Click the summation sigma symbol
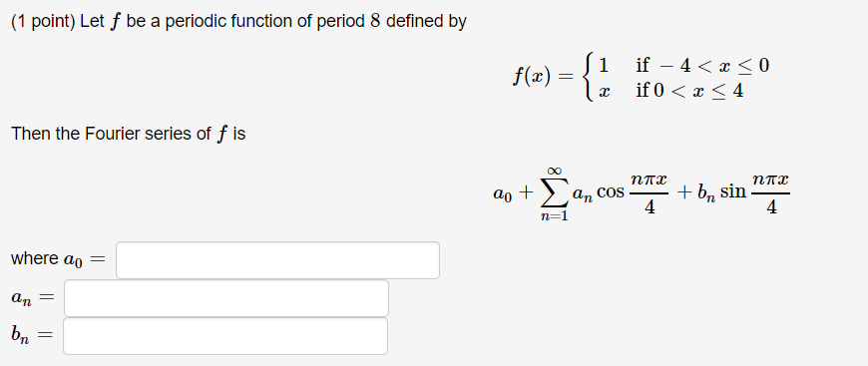 tap(554, 192)
